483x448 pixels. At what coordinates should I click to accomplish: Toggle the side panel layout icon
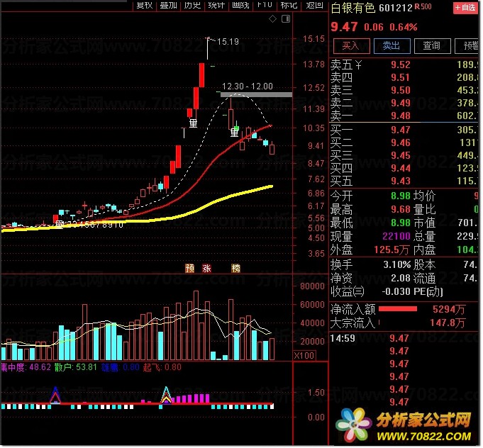tap(286, 19)
